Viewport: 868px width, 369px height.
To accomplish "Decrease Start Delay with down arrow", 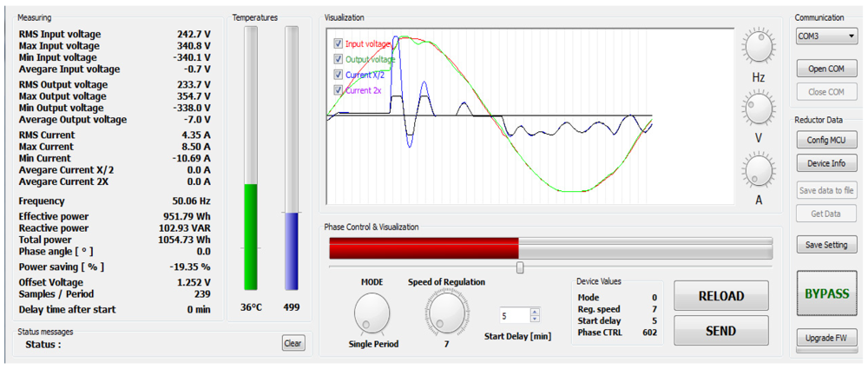I will point(535,319).
